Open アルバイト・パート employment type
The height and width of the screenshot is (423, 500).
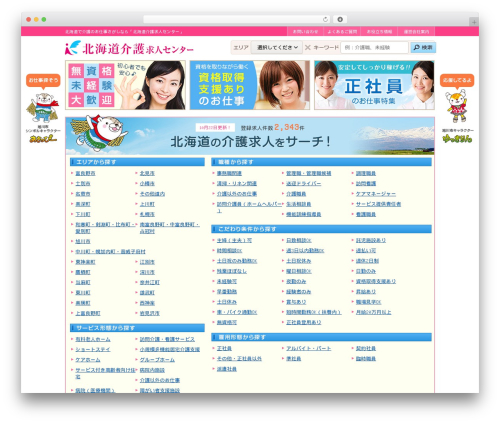[309, 348]
